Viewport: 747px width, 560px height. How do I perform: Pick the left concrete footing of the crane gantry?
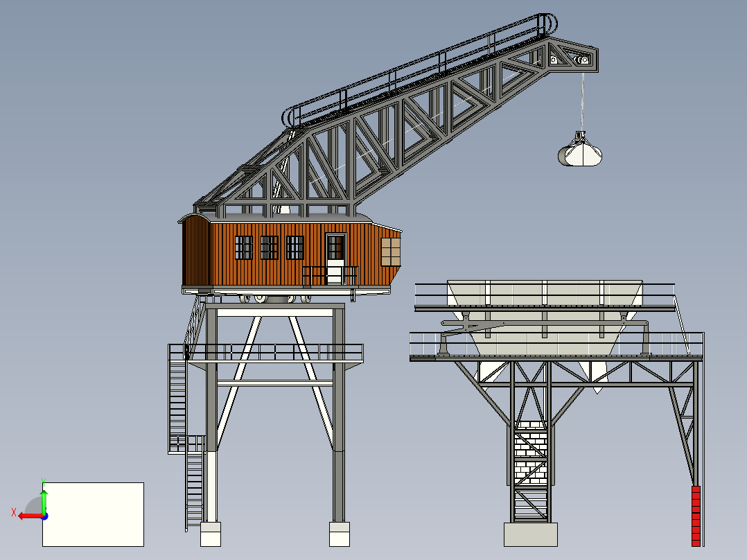pos(211,534)
